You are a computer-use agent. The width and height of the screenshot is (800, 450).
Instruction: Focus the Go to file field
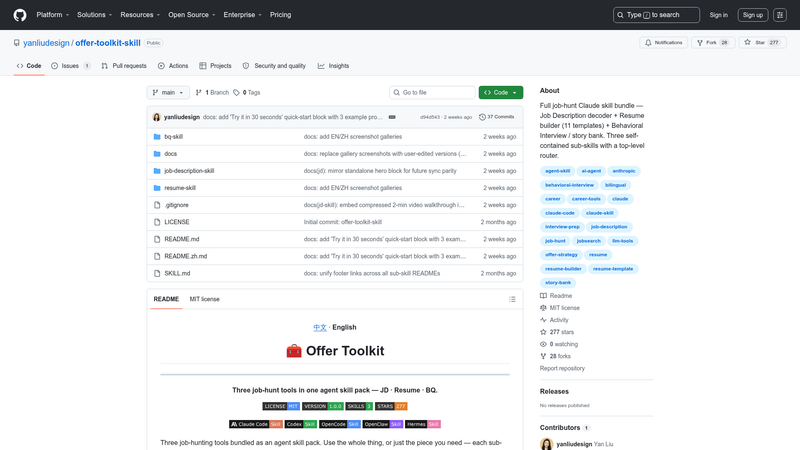tap(432, 92)
